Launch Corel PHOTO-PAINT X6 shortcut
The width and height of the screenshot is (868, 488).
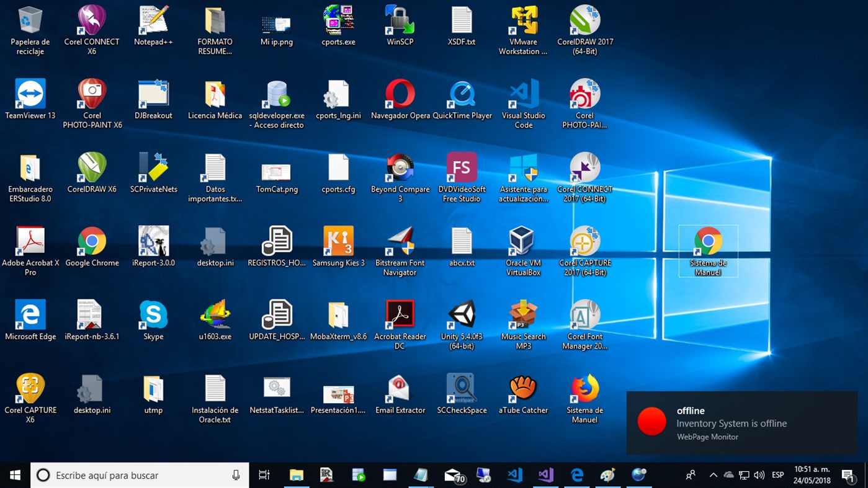click(92, 104)
